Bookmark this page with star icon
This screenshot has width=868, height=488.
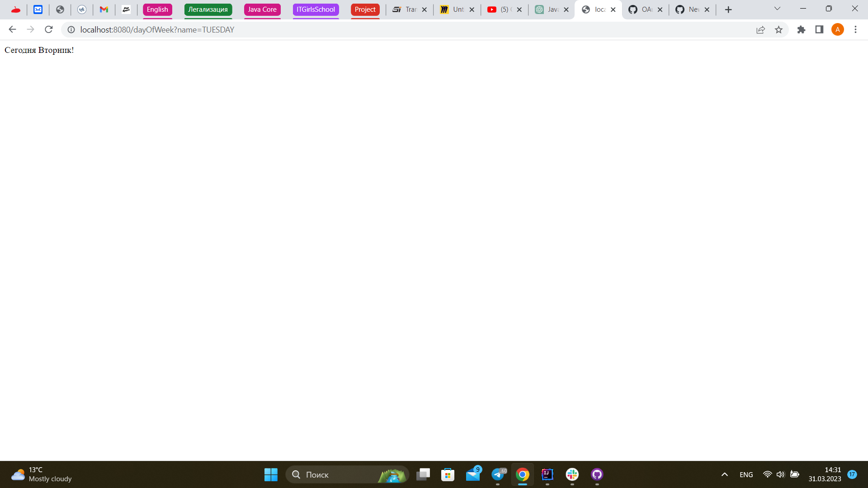click(x=778, y=29)
